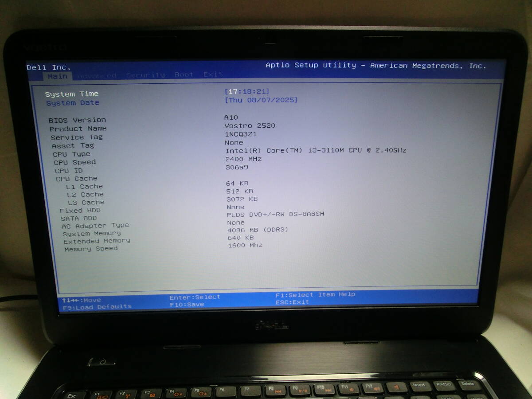Click the Extended Memory label

click(x=97, y=241)
